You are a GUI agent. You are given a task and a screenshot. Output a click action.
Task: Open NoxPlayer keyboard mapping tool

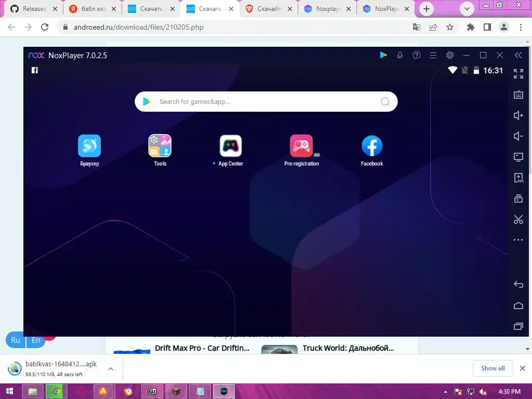[x=518, y=95]
